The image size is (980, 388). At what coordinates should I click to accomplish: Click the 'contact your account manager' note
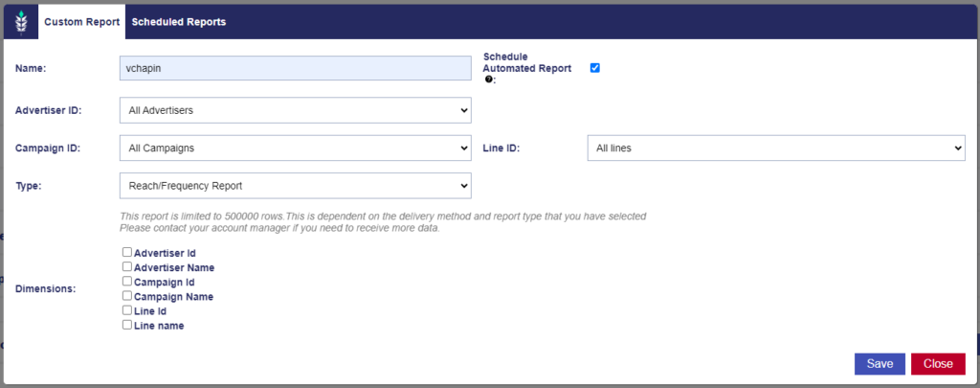[279, 228]
